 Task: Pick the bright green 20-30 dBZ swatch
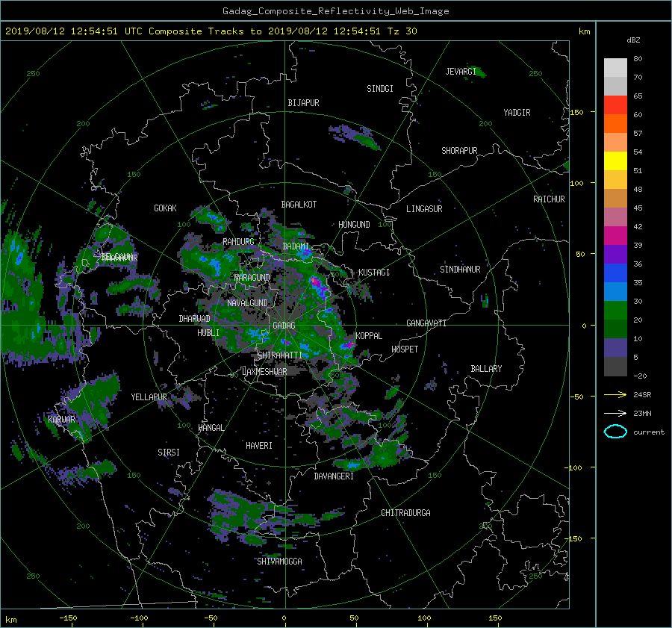[615, 311]
